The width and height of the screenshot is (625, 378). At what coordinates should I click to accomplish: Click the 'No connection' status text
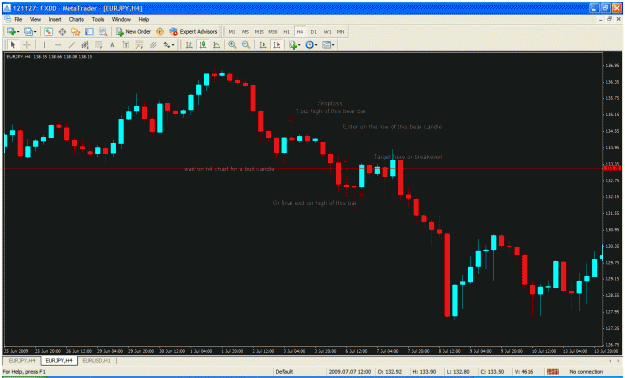[x=586, y=372]
